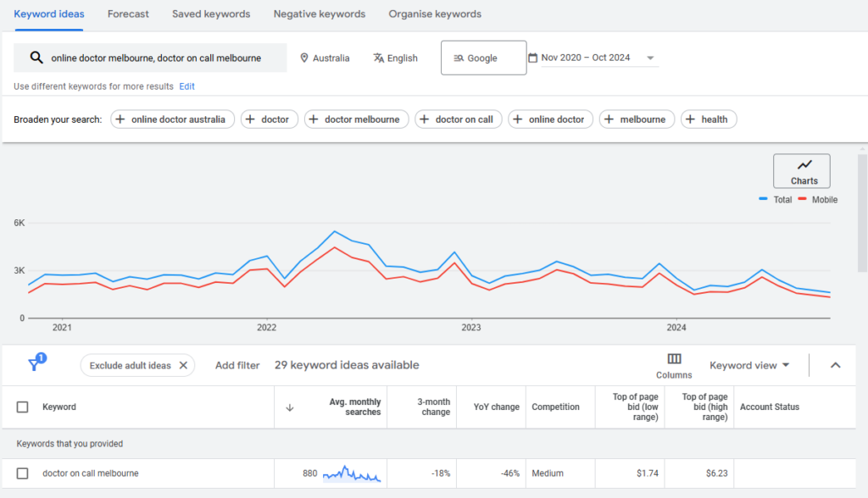Collapse the keyword ideas table panel
The height and width of the screenshot is (498, 868).
coord(836,365)
